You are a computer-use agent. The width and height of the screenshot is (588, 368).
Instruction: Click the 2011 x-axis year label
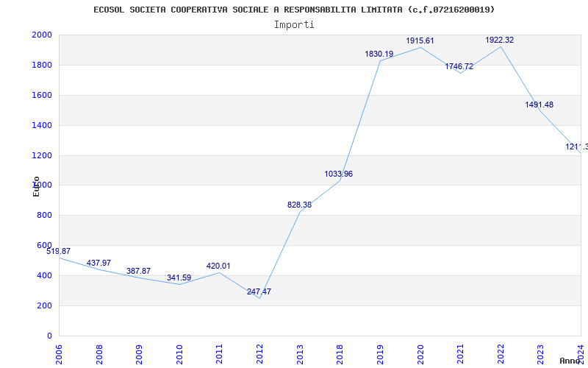click(x=219, y=354)
